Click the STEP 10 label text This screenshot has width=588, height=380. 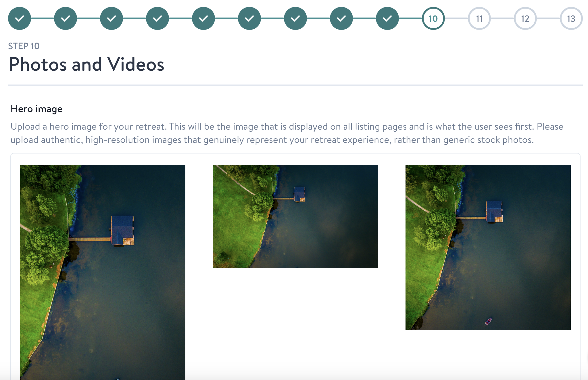tap(24, 46)
